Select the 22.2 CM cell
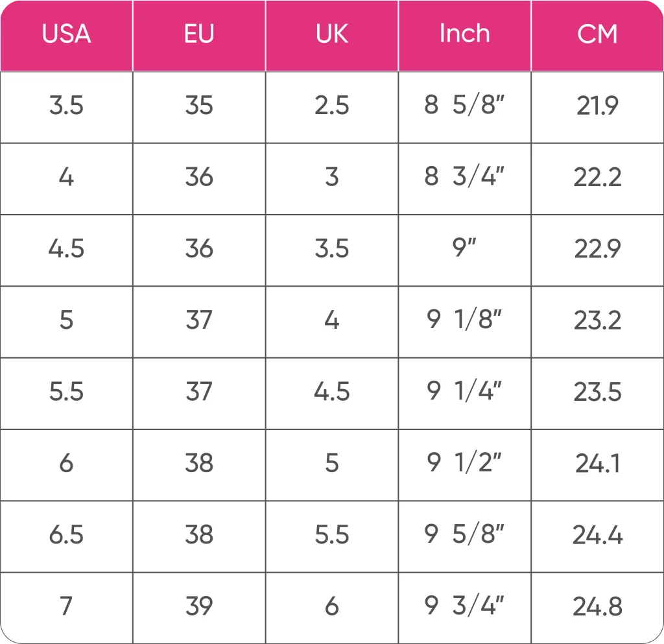This screenshot has height=644, width=664. (597, 177)
